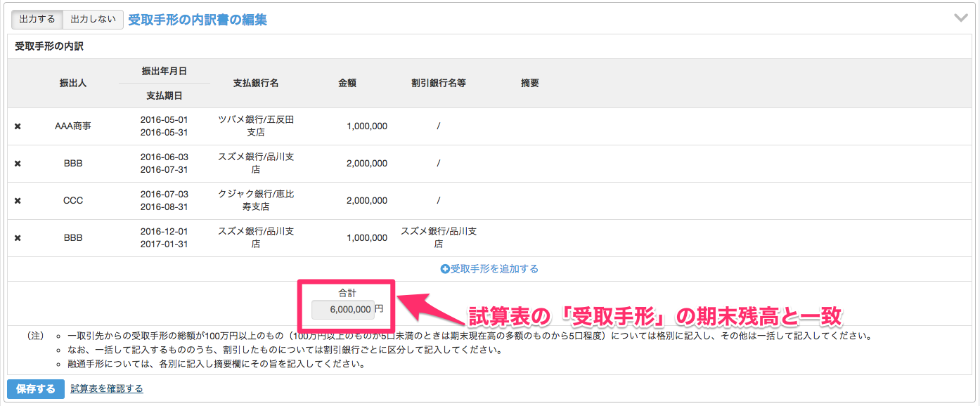This screenshot has width=980, height=406.
Task: Click the ツバメ銀行/五反田支店 bank cell
Action: [256, 126]
